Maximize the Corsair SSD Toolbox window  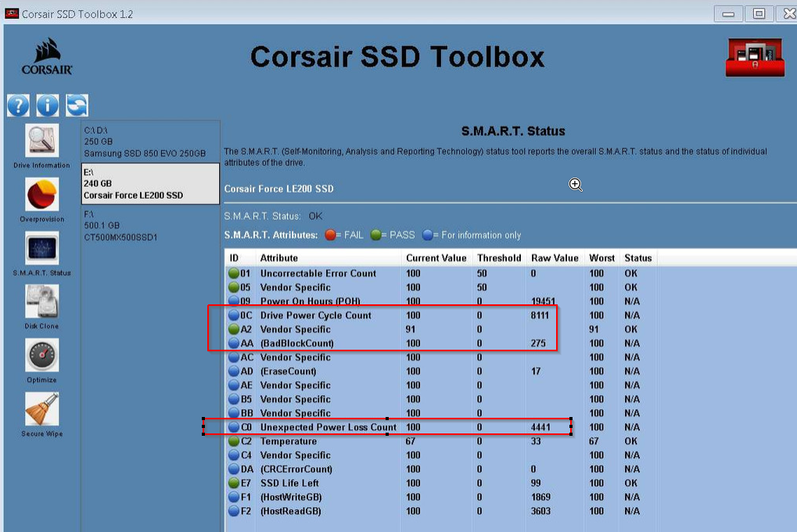pos(759,14)
